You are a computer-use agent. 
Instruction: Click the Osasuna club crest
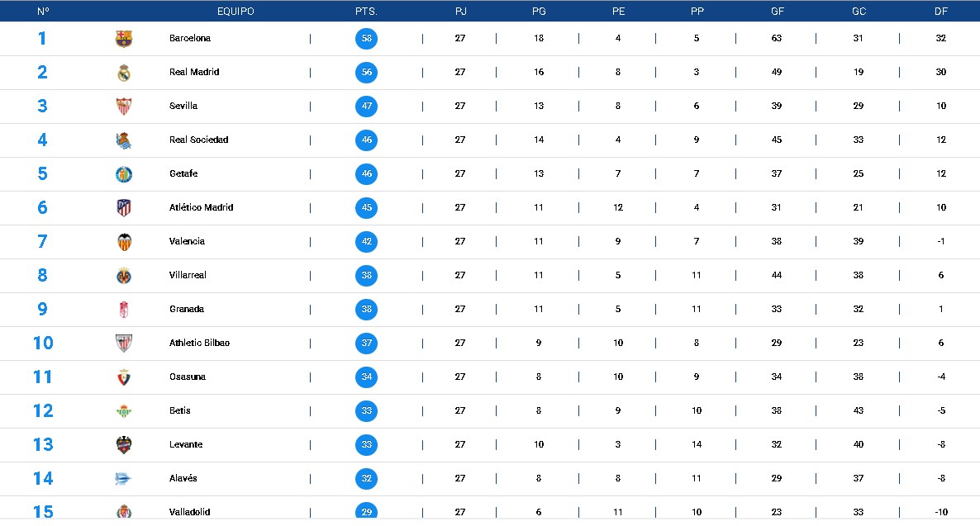pos(124,377)
